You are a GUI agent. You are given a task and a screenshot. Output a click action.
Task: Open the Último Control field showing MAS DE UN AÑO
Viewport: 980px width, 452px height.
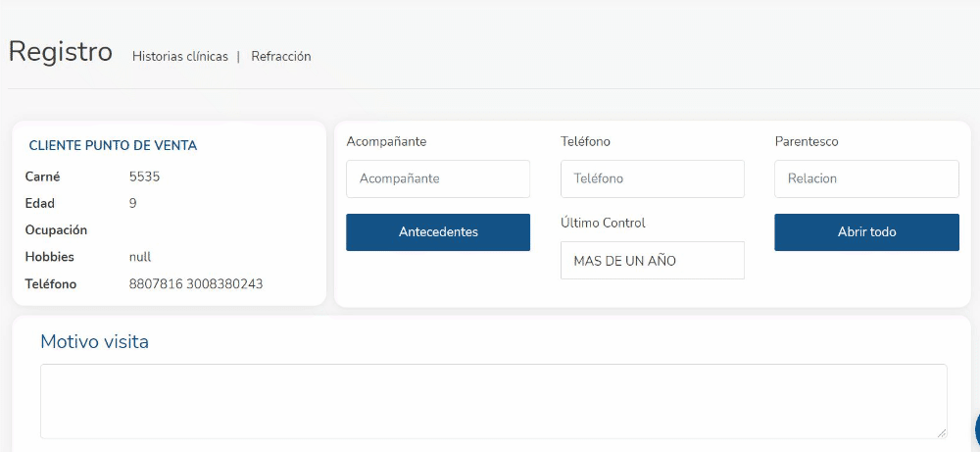pos(653,260)
